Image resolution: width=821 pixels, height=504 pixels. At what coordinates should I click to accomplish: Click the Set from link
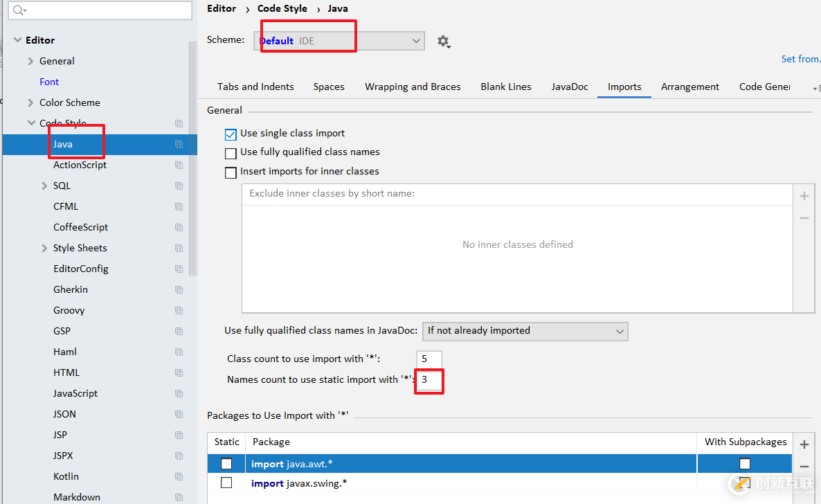[x=801, y=60]
